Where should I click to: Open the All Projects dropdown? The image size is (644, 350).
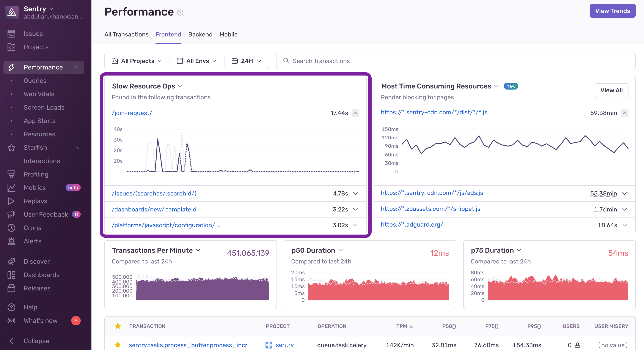pos(137,61)
